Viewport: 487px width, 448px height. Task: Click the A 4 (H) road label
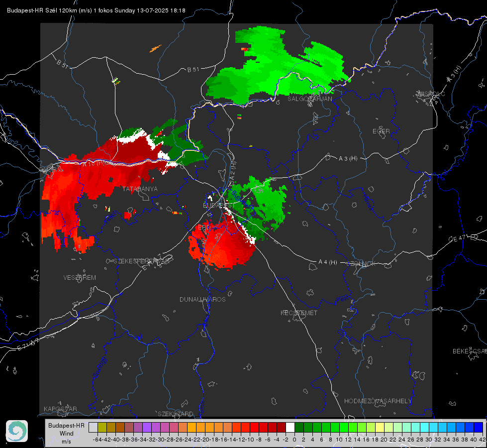tap(328, 262)
